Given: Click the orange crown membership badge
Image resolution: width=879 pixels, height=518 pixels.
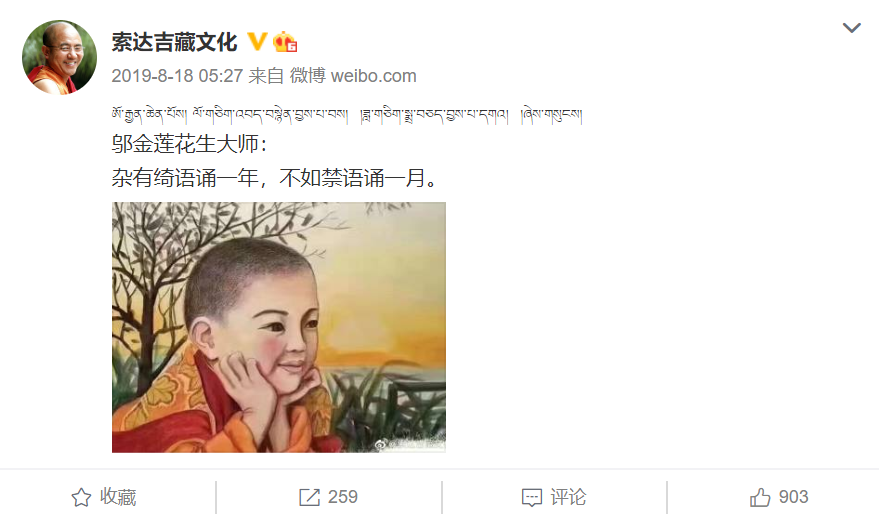Looking at the screenshot, I should (x=285, y=42).
